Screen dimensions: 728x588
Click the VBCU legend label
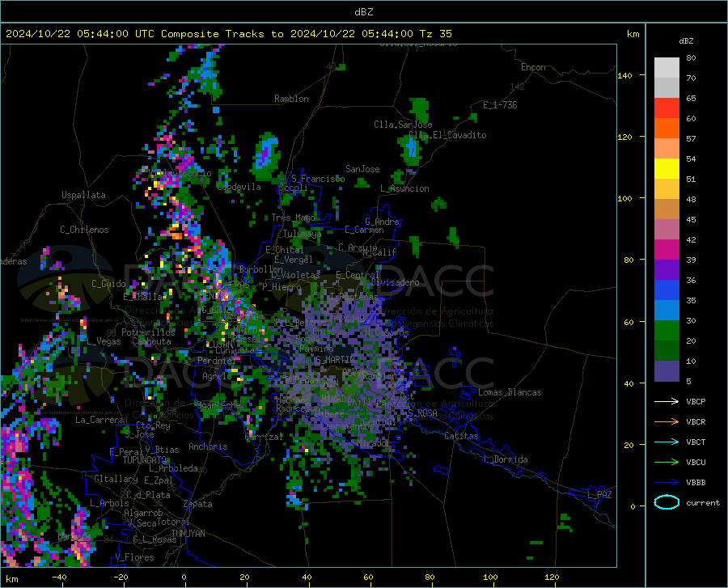696,463
